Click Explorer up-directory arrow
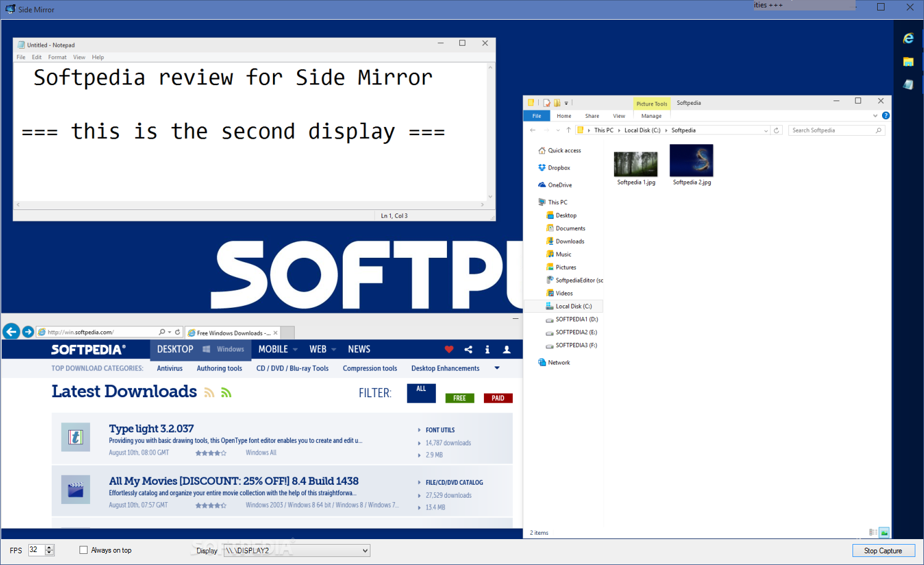The width and height of the screenshot is (924, 565). pos(568,130)
